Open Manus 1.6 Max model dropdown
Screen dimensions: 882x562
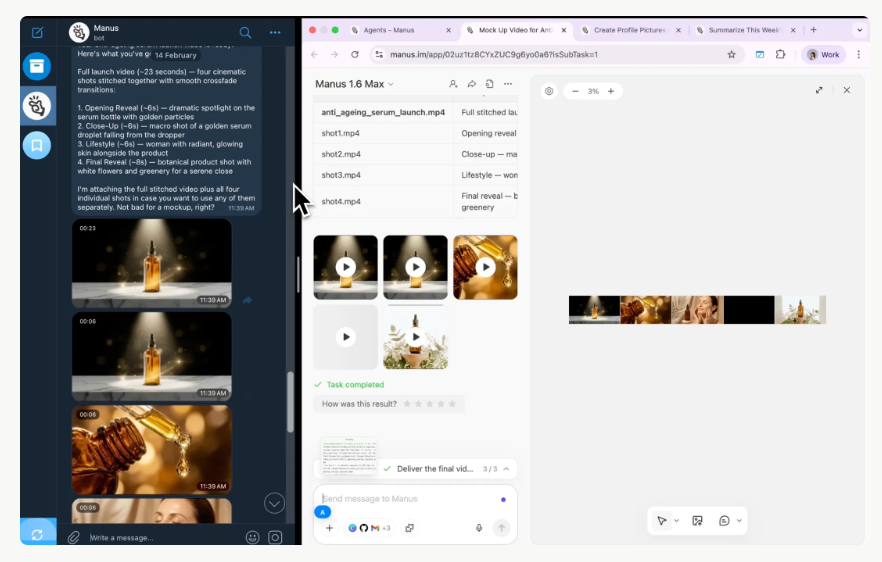(x=354, y=84)
